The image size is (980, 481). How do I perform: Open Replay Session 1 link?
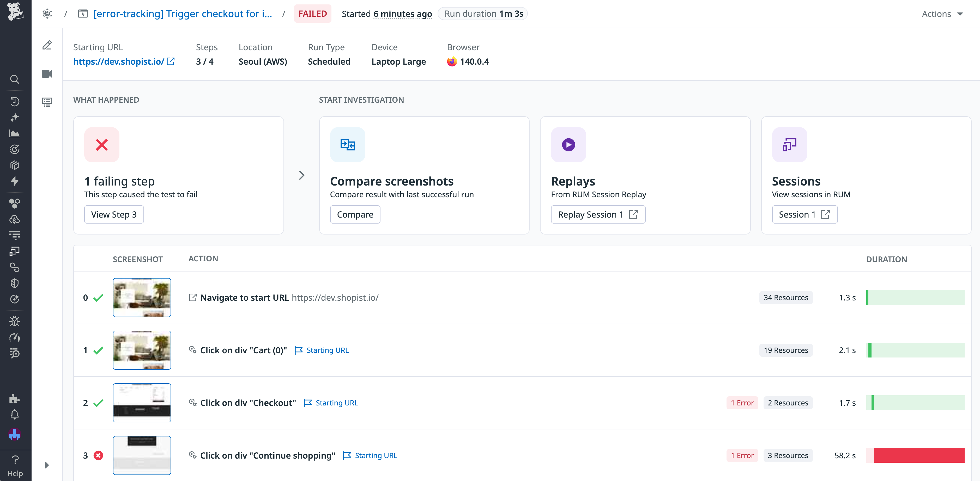click(x=598, y=214)
